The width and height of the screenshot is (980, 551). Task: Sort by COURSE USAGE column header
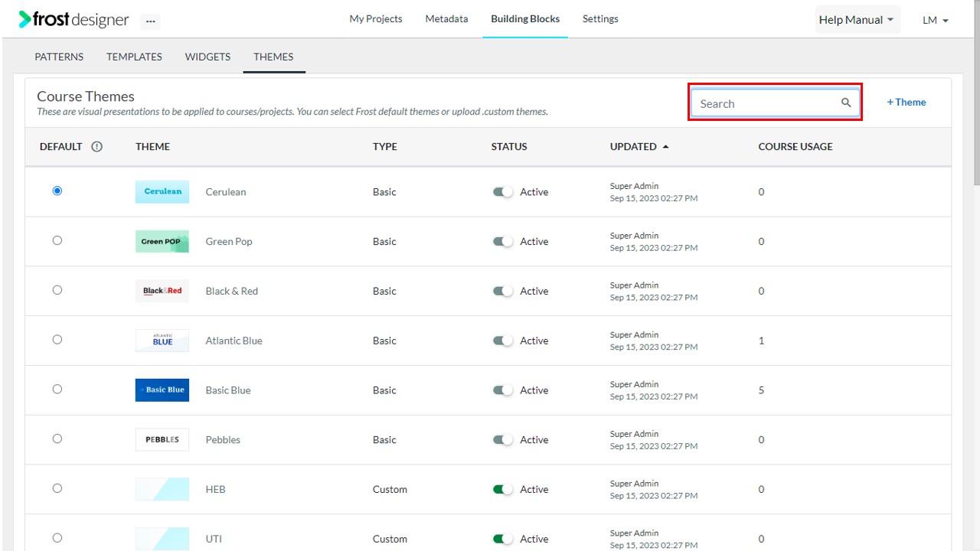[x=795, y=146]
